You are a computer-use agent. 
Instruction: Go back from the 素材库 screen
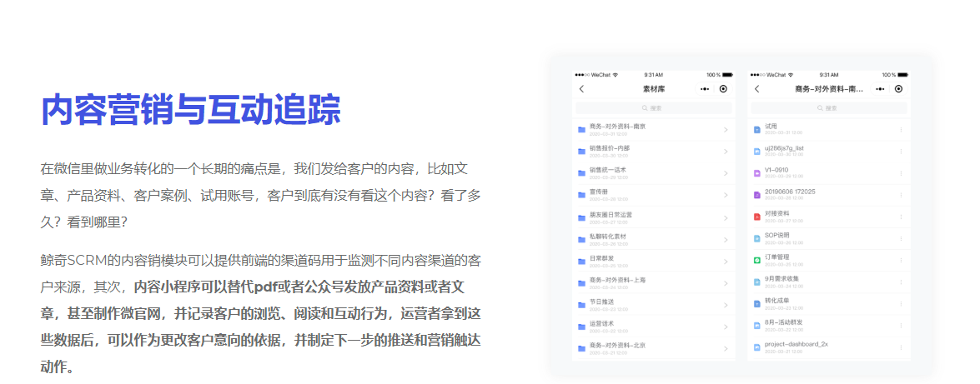coord(582,89)
